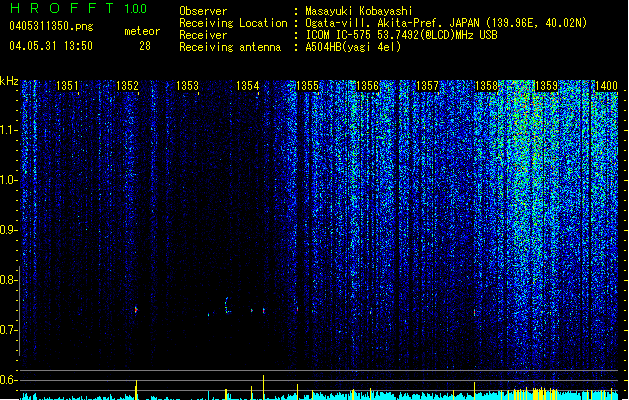Screen dimensions: 629x400
Task: Click the Observer label
Action: pos(203,11)
